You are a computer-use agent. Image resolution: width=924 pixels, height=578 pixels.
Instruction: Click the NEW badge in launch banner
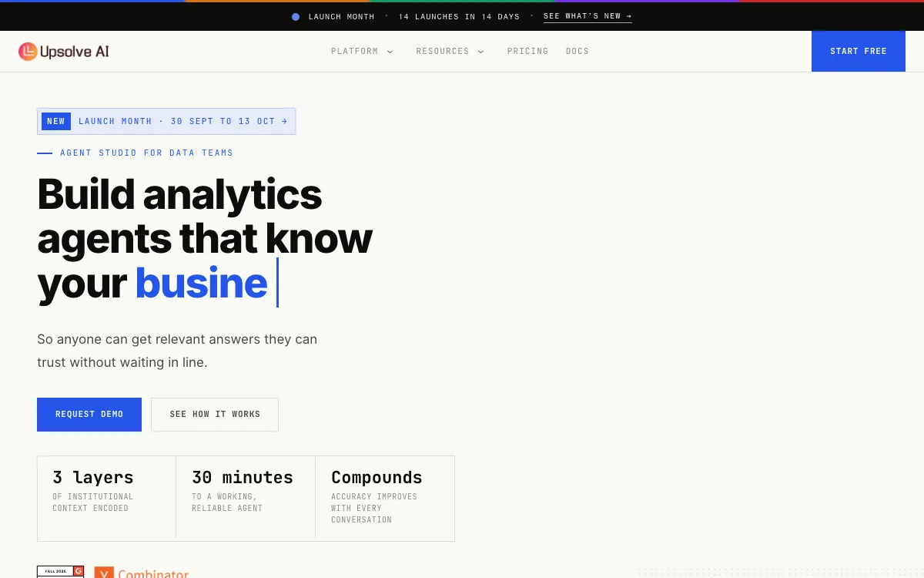pos(56,121)
